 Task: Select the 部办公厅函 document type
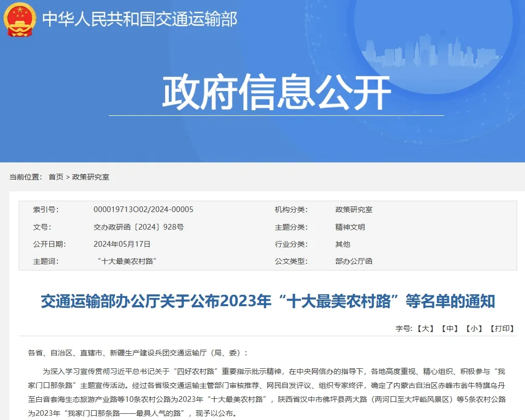[x=354, y=261]
